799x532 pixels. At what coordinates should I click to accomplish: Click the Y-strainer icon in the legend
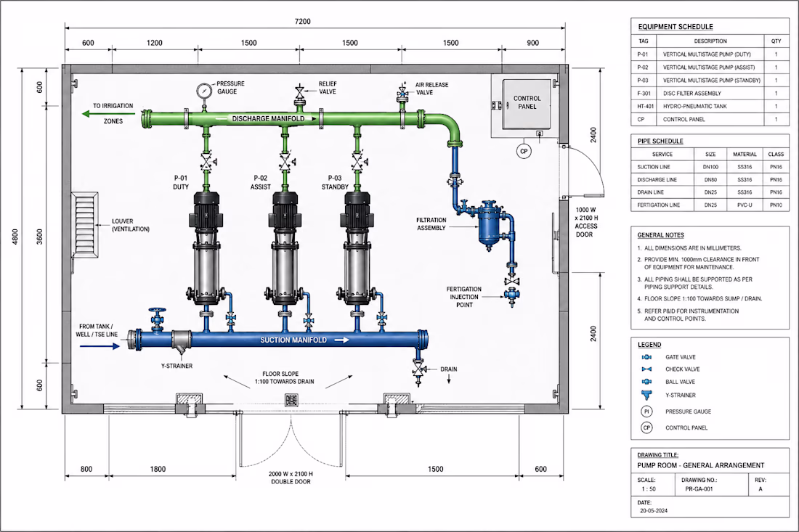646,395
